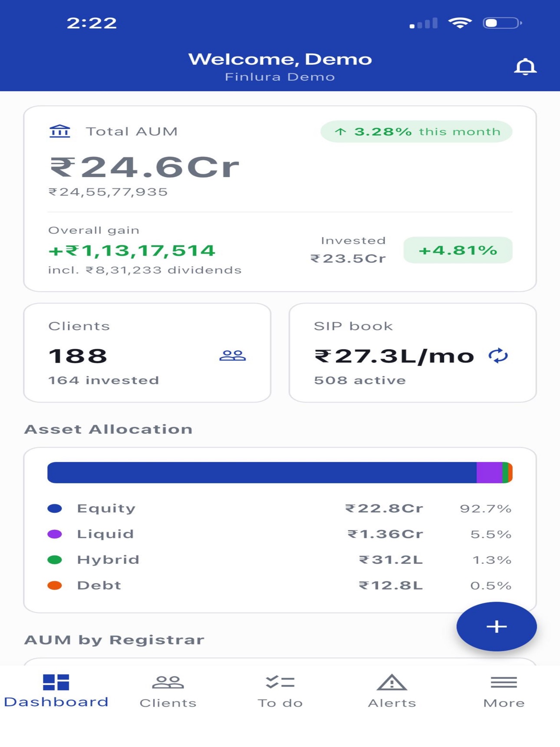Tap the Wi-Fi status icon
Viewport: 560px width, 747px height.
point(460,23)
